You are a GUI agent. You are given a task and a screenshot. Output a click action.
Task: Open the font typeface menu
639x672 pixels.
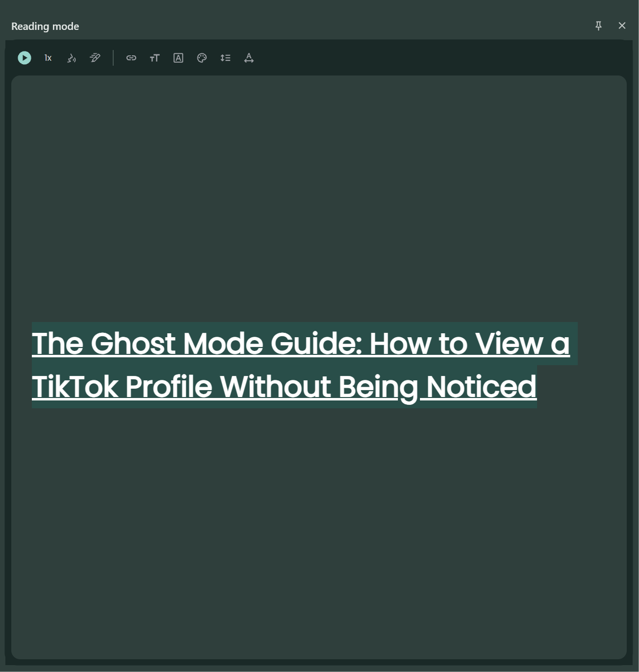click(178, 58)
